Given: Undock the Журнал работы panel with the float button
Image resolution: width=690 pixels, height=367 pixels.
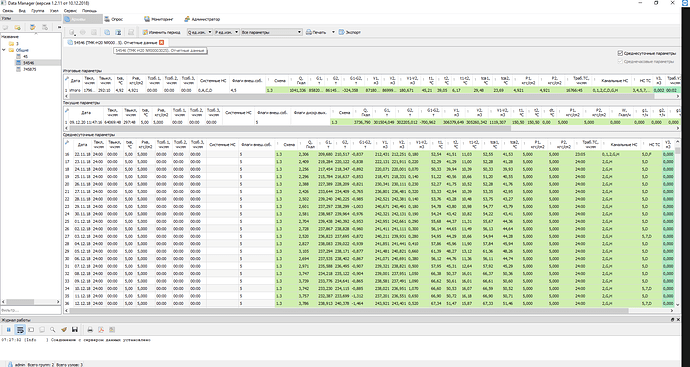Looking at the screenshot, I should tap(672, 320).
